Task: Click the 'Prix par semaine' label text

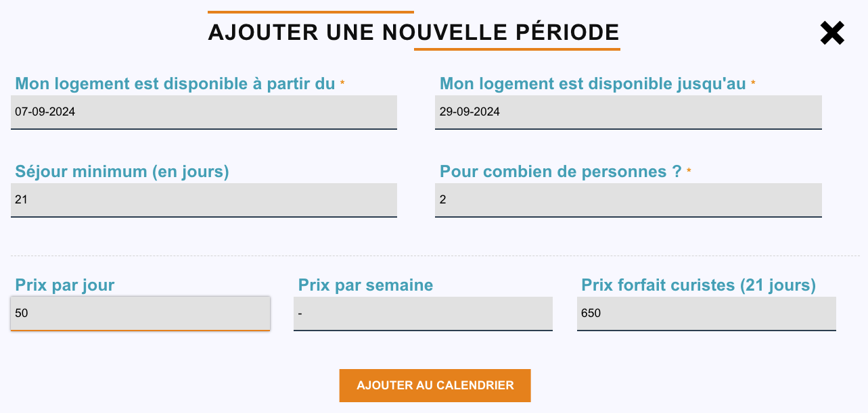Action: point(365,285)
